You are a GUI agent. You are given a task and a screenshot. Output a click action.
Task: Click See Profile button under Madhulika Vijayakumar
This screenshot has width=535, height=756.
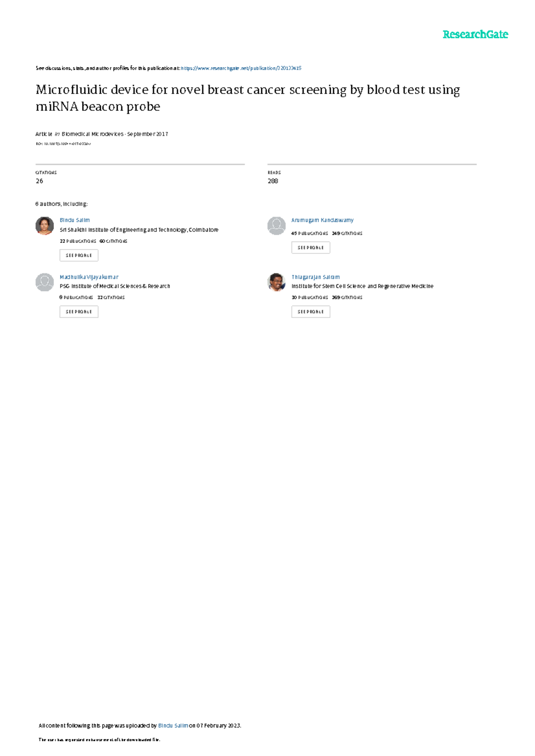[x=79, y=312]
